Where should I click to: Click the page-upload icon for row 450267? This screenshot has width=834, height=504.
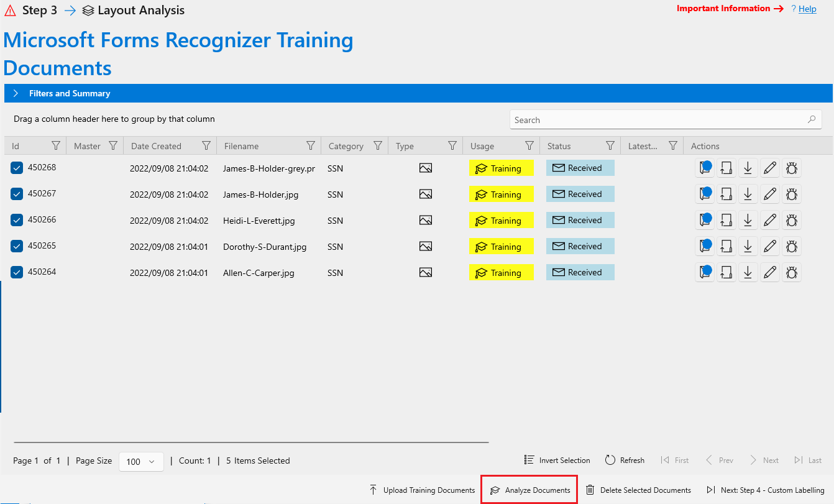point(726,194)
